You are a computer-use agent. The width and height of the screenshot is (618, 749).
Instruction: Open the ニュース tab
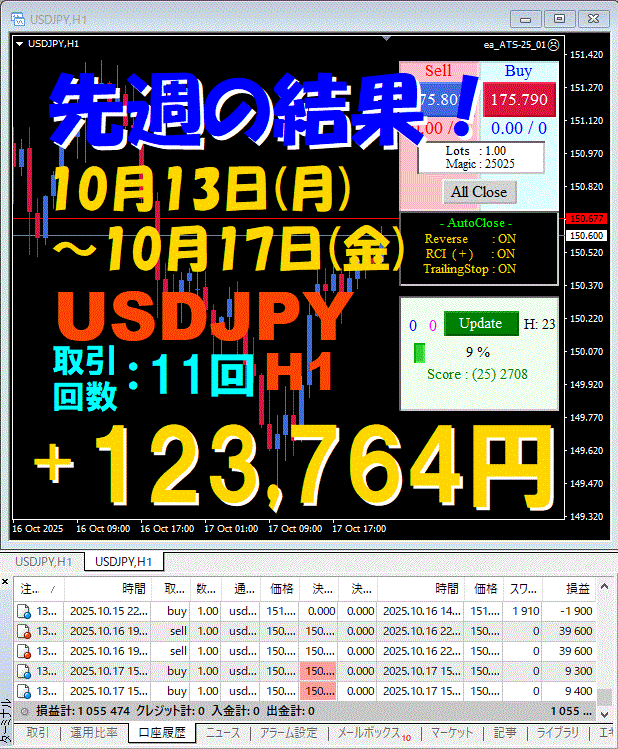(223, 733)
